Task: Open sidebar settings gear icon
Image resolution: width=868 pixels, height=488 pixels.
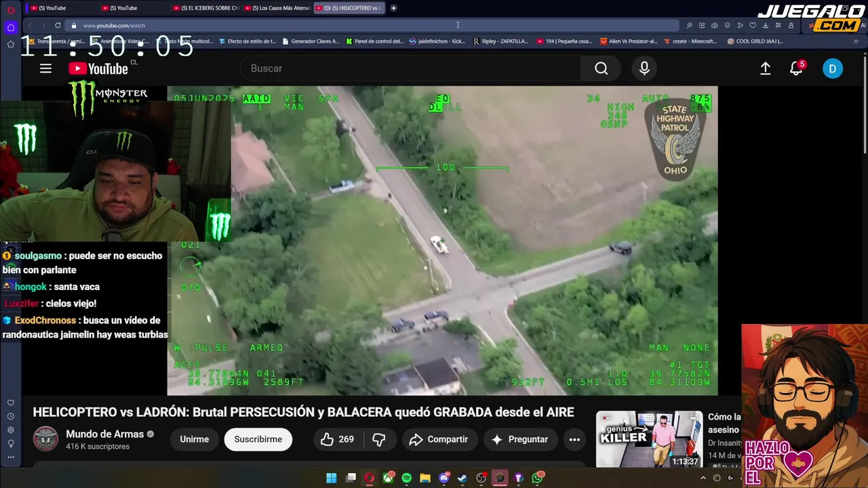Action: 11,430
